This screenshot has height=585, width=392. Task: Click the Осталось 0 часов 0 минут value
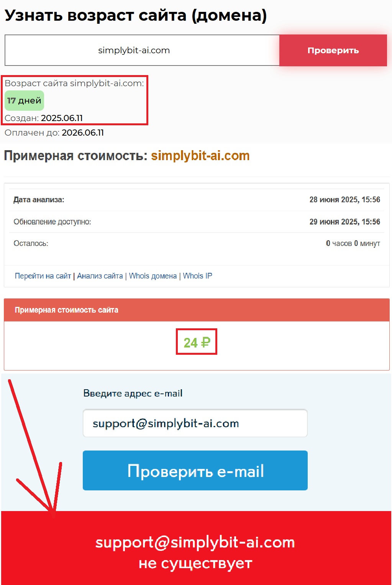coord(353,243)
